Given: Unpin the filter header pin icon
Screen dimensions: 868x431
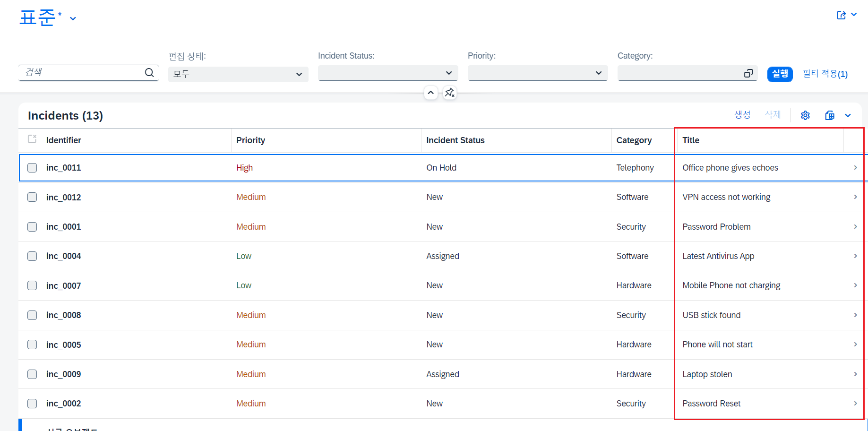Looking at the screenshot, I should [x=450, y=93].
